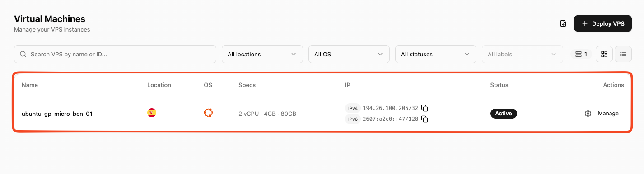This screenshot has height=174, width=644.
Task: Click the Manage your VPS instances subtitle
Action: (x=52, y=30)
